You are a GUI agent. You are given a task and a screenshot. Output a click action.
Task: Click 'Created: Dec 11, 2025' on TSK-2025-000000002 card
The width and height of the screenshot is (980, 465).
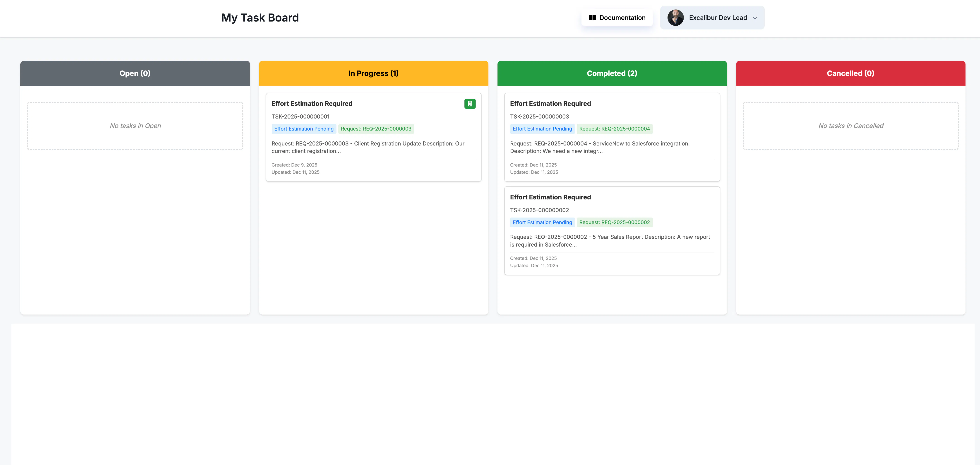pyautogui.click(x=533, y=258)
